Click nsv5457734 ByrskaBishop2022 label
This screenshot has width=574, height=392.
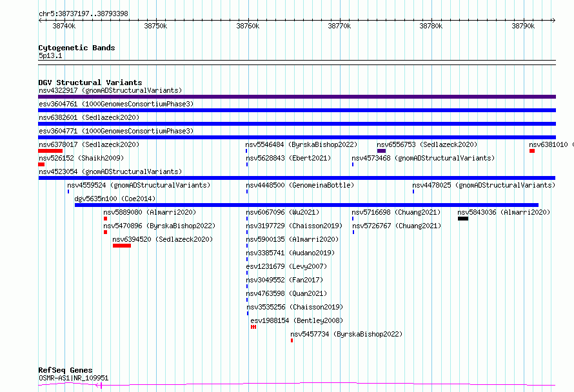[346, 334]
